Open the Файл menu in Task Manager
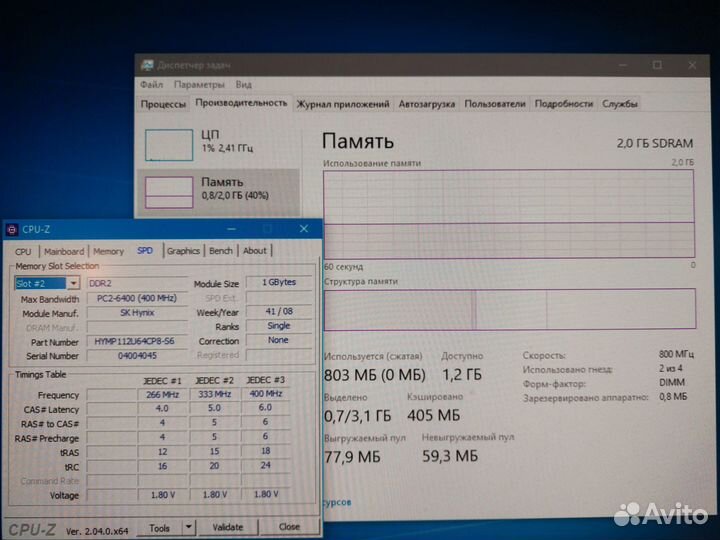 pos(152,85)
